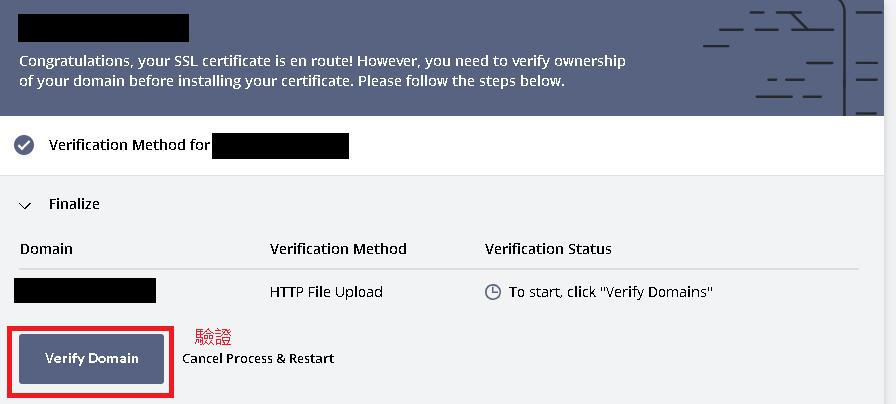The height and width of the screenshot is (404, 896).
Task: Click the redacted domain in the table row
Action: (x=85, y=291)
